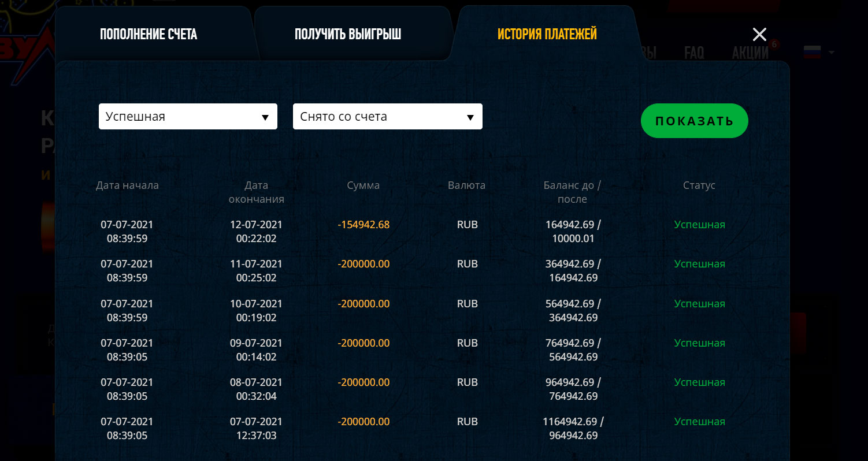868x461 pixels.
Task: Click the Валюта column header
Action: pos(467,185)
